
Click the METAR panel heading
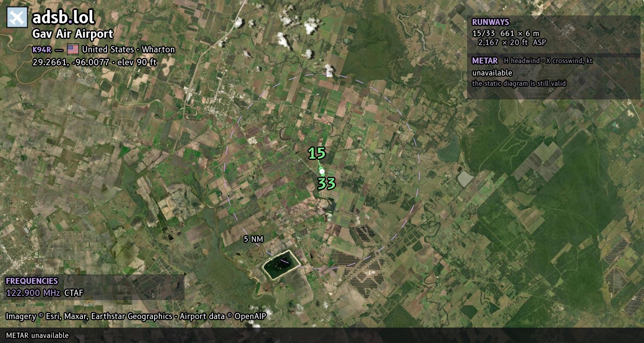485,60
